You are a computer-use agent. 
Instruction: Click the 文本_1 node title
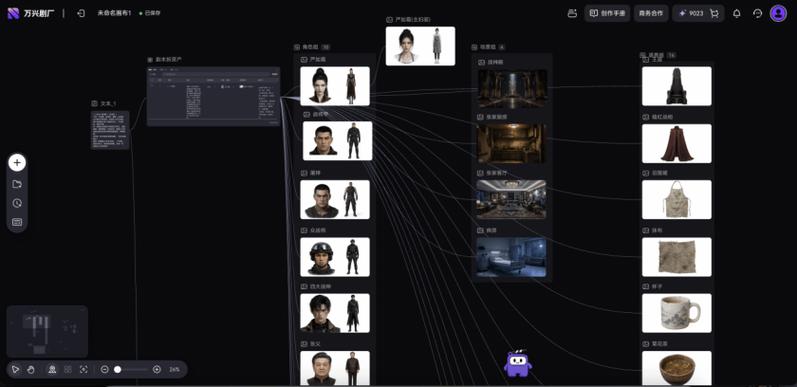pos(108,103)
